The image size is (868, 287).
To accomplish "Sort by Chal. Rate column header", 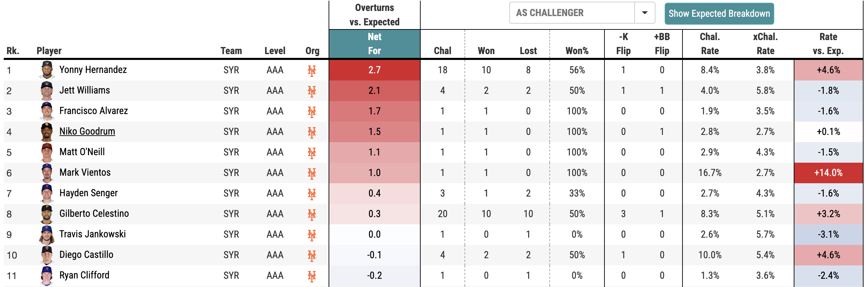I will click(710, 44).
